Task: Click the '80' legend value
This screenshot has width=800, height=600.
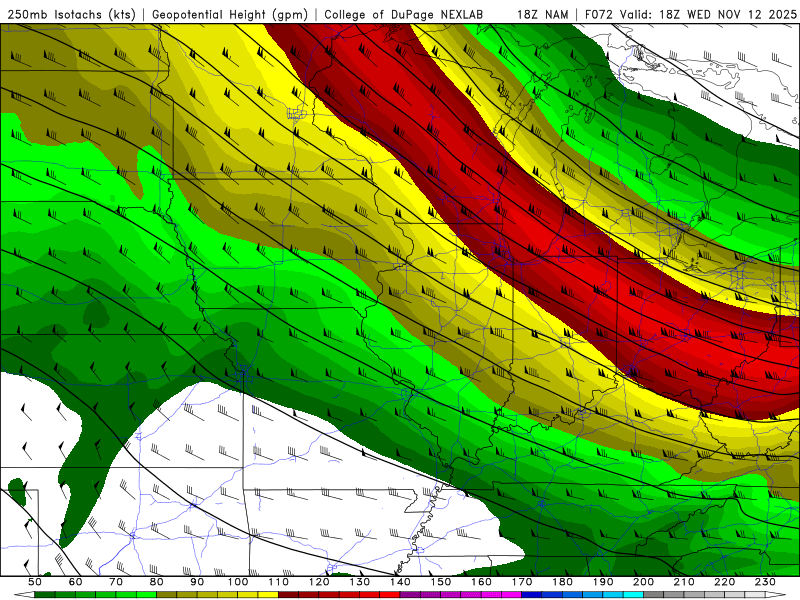Action: (x=157, y=582)
